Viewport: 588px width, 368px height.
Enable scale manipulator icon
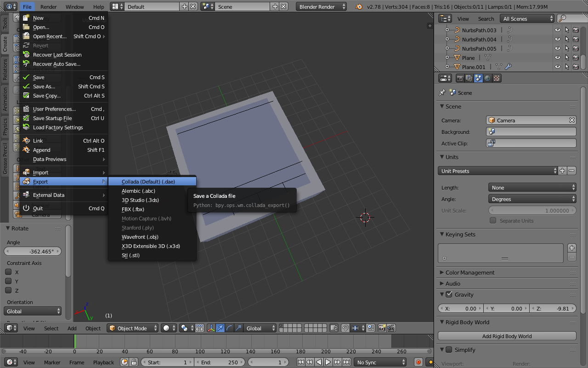[x=238, y=328]
